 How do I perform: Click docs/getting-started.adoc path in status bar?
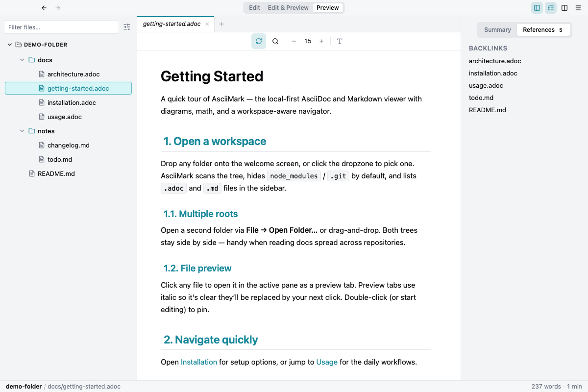(x=84, y=386)
